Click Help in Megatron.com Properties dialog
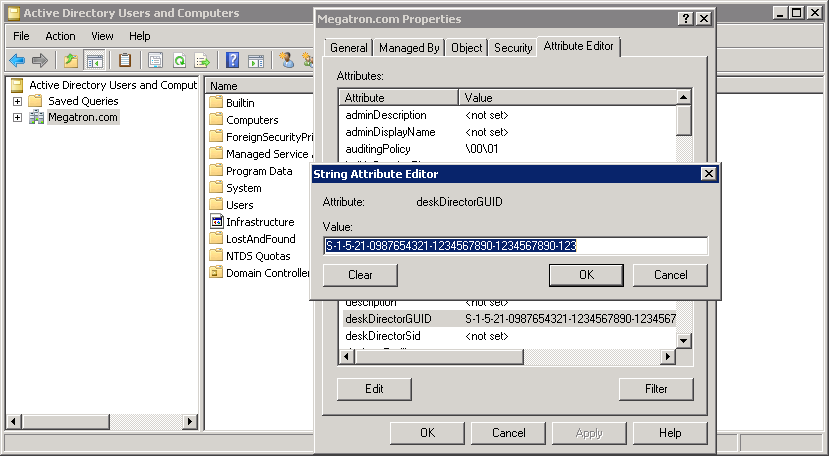This screenshot has width=829, height=456. click(x=670, y=433)
